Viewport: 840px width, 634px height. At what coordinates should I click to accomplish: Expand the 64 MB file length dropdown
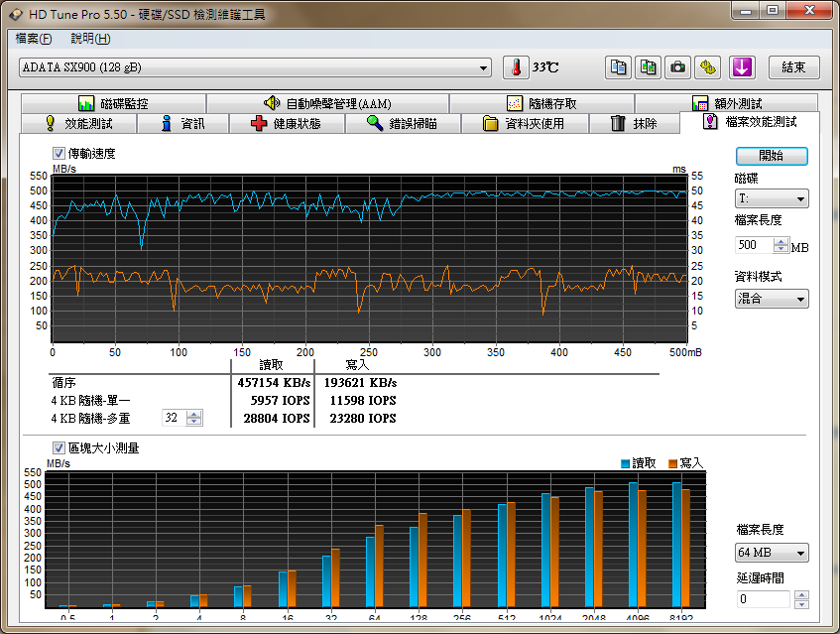(x=772, y=553)
